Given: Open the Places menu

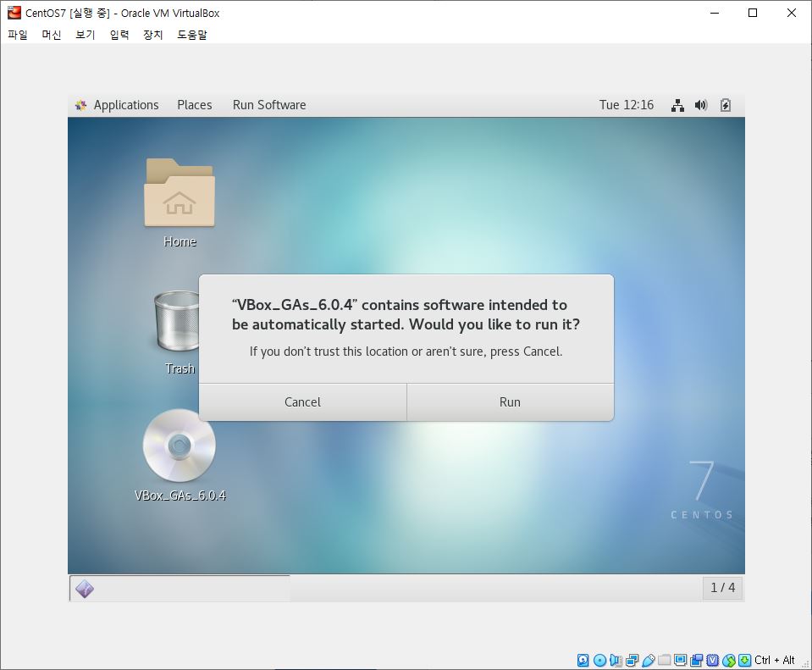Looking at the screenshot, I should coord(194,105).
